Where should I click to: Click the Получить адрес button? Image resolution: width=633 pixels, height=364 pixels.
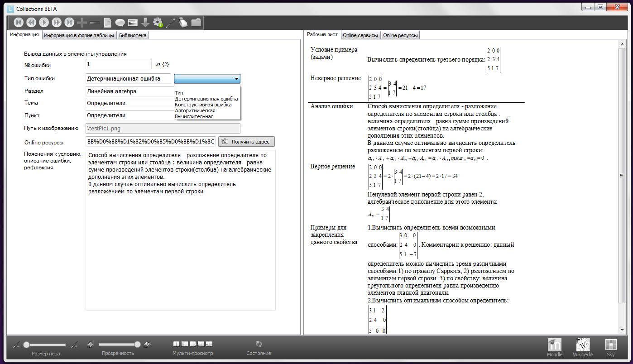click(246, 142)
